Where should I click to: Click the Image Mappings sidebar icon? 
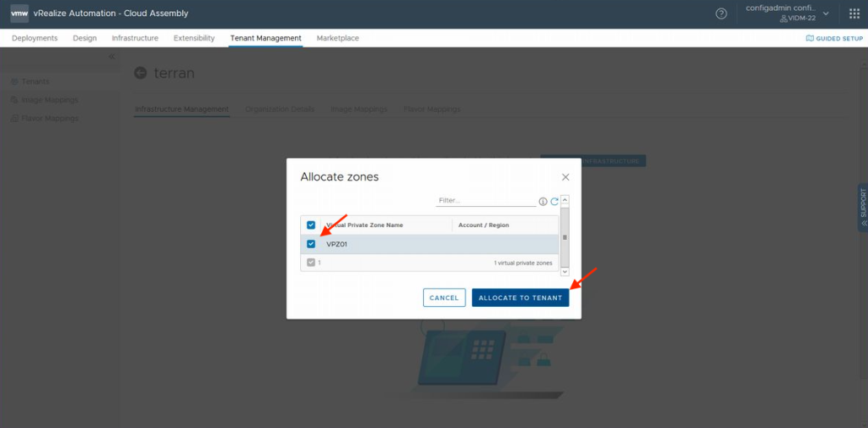pos(15,100)
